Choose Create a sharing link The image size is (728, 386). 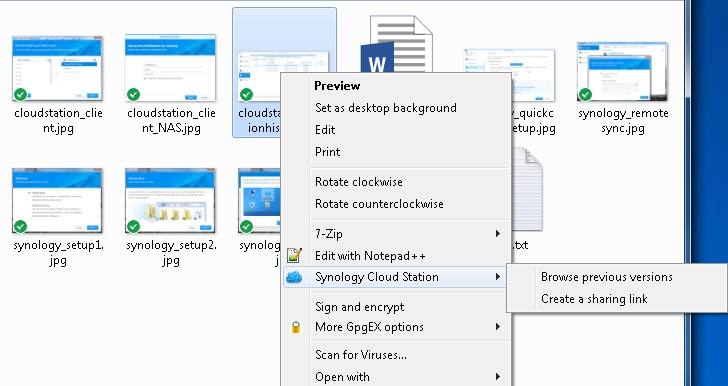click(x=594, y=299)
